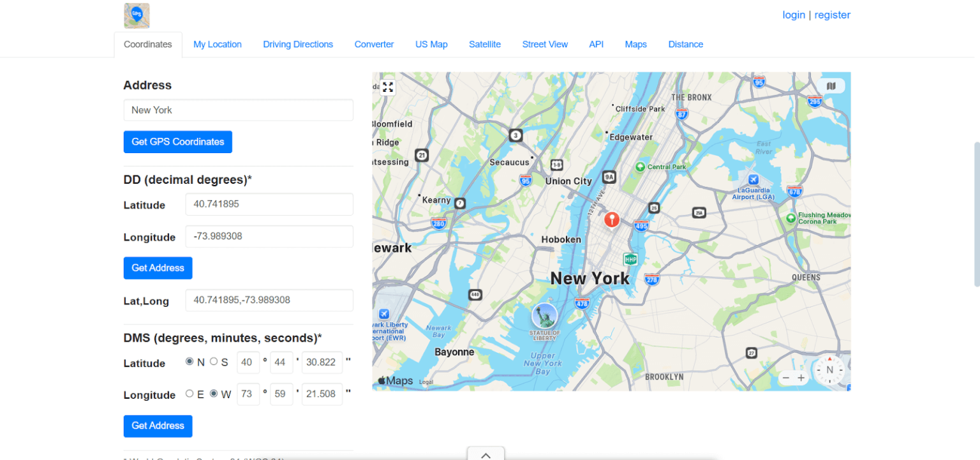
Task: Open the Driving Directions section
Action: click(298, 44)
